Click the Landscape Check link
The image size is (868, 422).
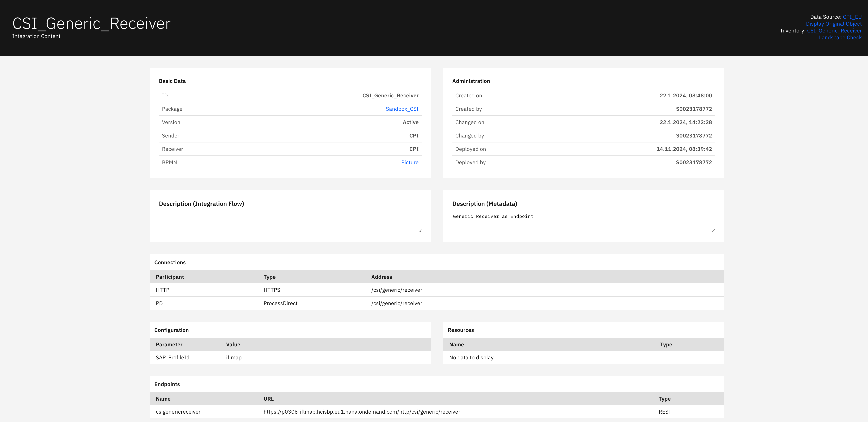pos(840,38)
